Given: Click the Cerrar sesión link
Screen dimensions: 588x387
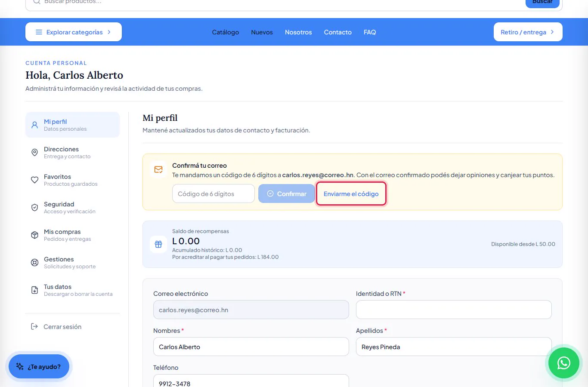Looking at the screenshot, I should pyautogui.click(x=62, y=327).
